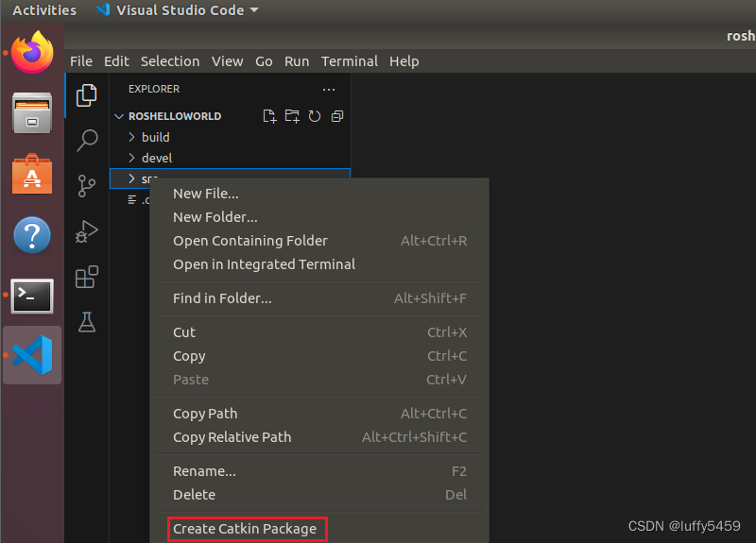This screenshot has height=543, width=756.
Task: Open the Selection menu
Action: click(170, 61)
